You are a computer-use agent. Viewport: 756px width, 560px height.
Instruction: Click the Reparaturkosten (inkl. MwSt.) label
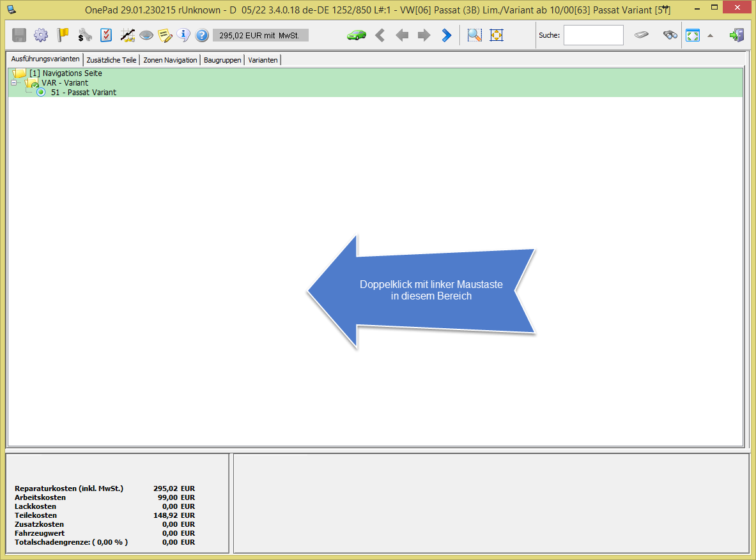(69, 488)
